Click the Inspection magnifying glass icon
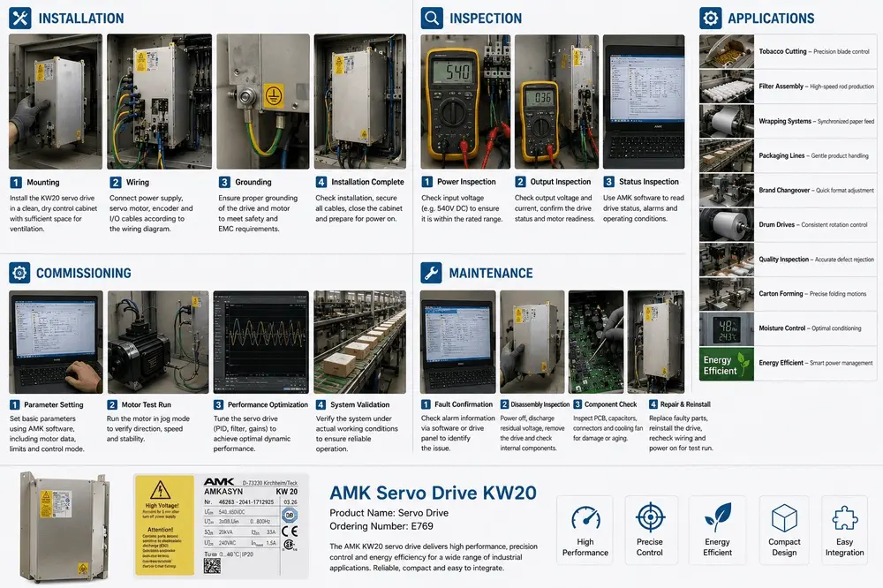 pos(432,18)
